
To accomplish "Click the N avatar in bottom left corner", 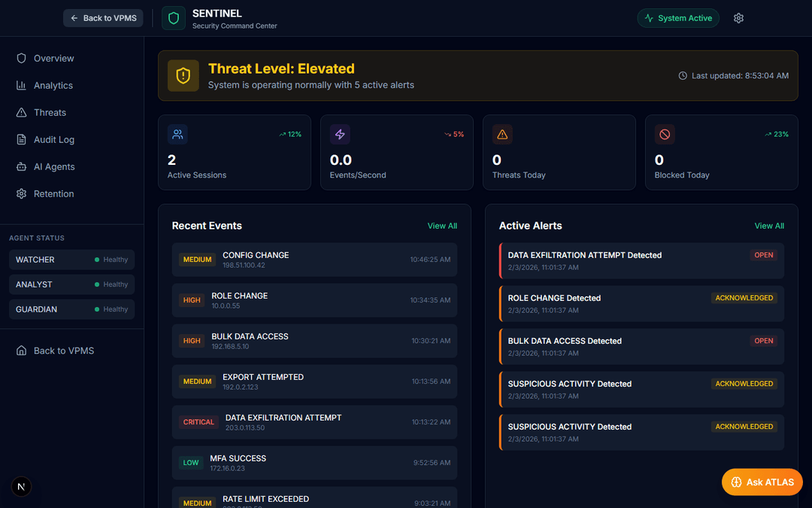I will pos(20,486).
